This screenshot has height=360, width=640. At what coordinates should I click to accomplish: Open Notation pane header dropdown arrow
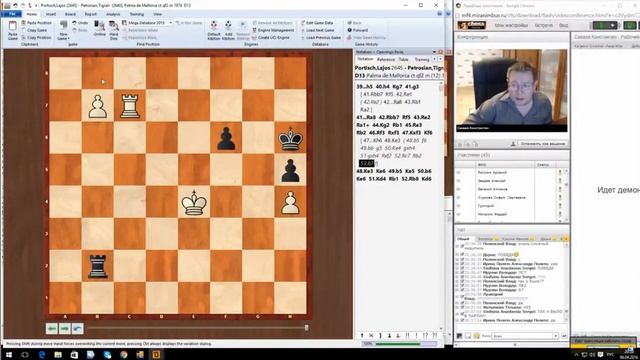coord(434,52)
